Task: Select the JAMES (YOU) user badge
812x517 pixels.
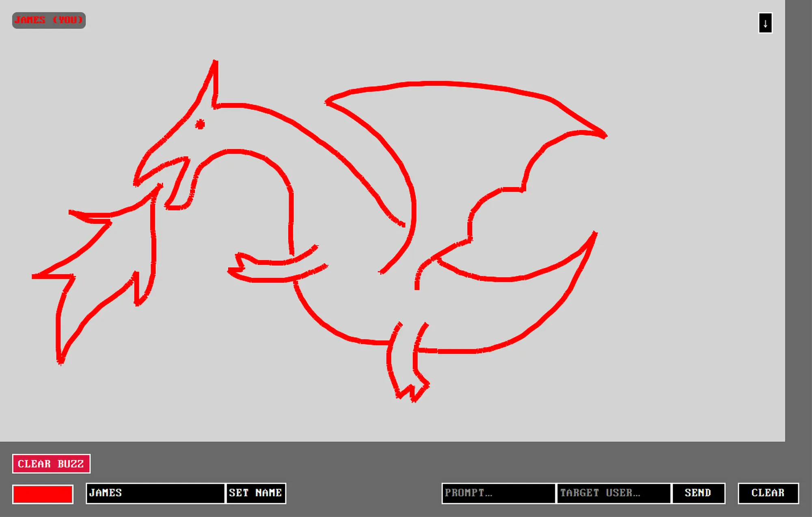Action: point(49,20)
